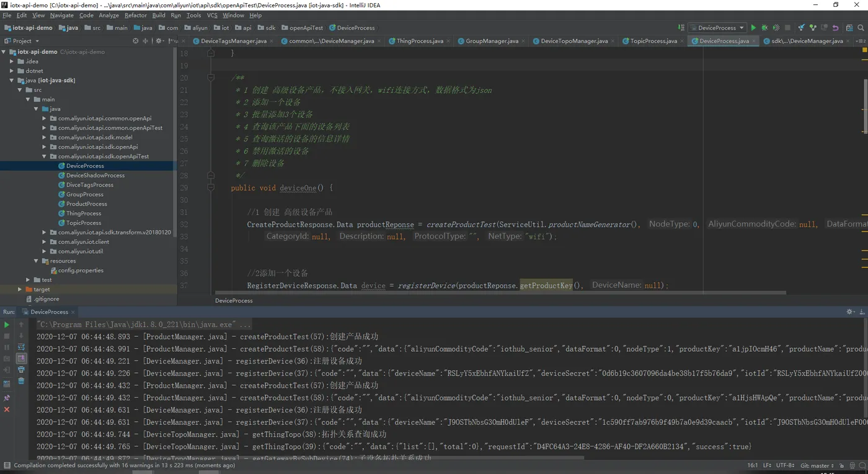The height and width of the screenshot is (474, 868).
Task: Click DeviceProcess breadcrumb below editor
Action: (234, 301)
